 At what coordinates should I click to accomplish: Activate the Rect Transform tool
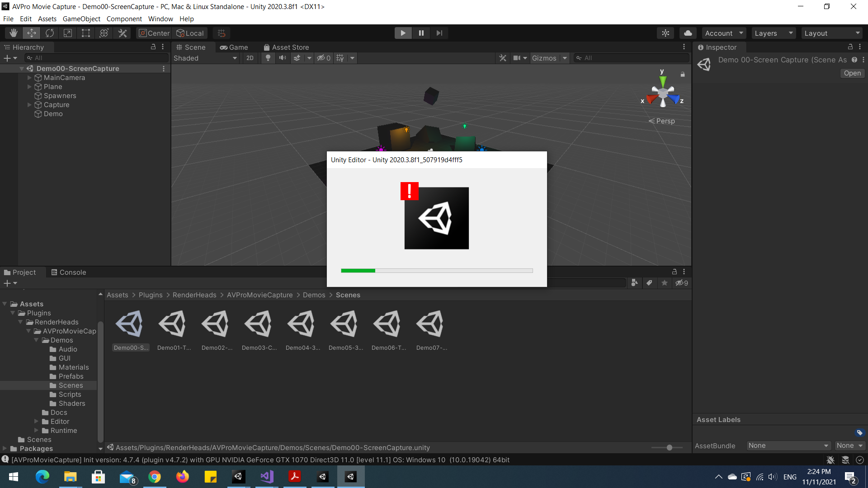tap(86, 33)
